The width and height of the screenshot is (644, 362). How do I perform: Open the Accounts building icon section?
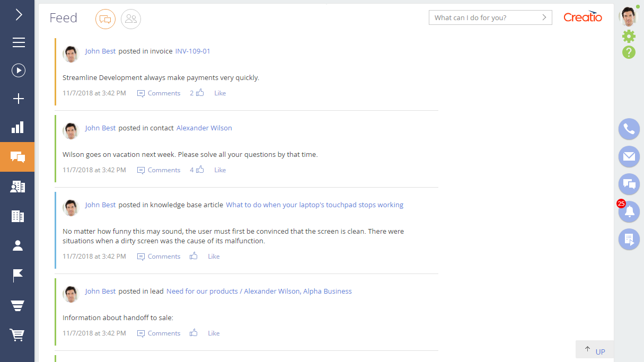coord(18,216)
